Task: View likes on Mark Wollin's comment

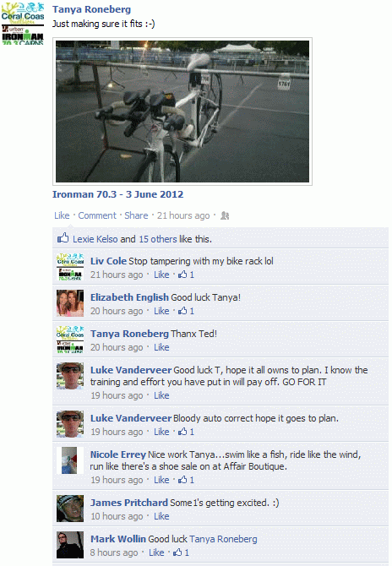Action: (x=181, y=552)
